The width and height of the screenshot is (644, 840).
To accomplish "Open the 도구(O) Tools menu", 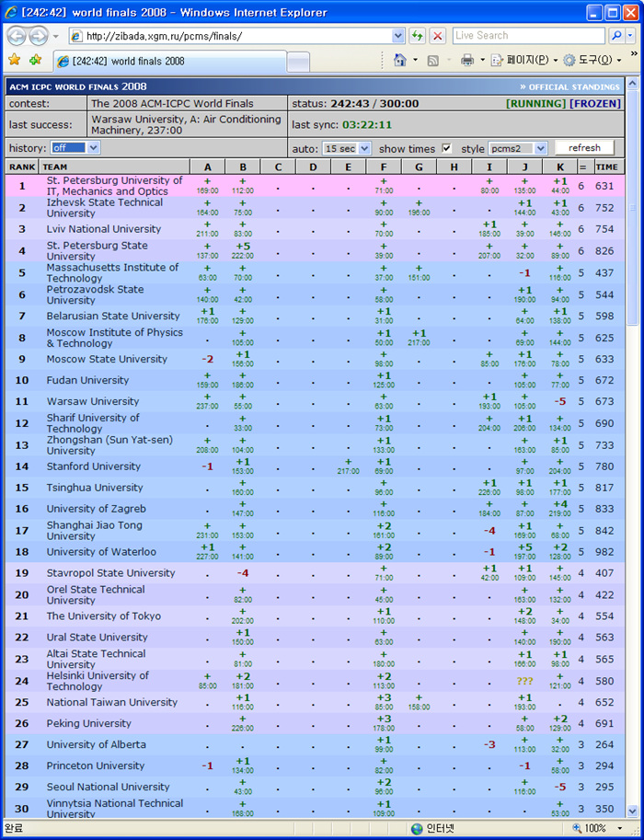I will click(592, 60).
